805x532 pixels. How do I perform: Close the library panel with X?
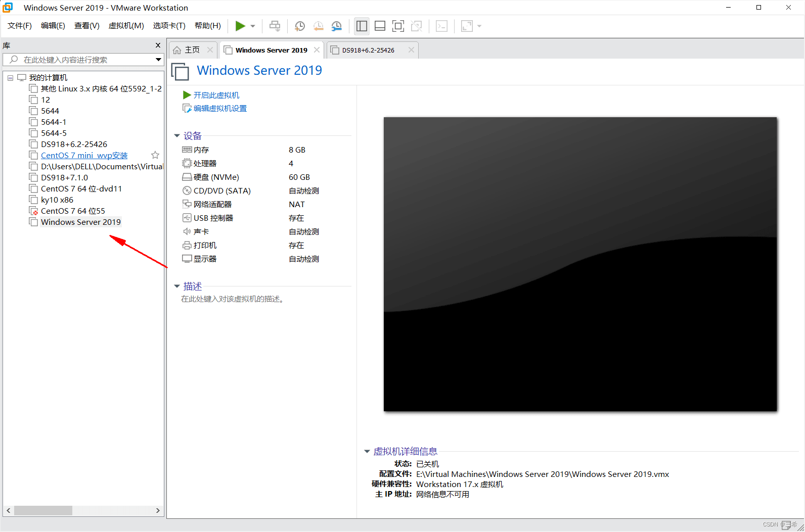158,45
